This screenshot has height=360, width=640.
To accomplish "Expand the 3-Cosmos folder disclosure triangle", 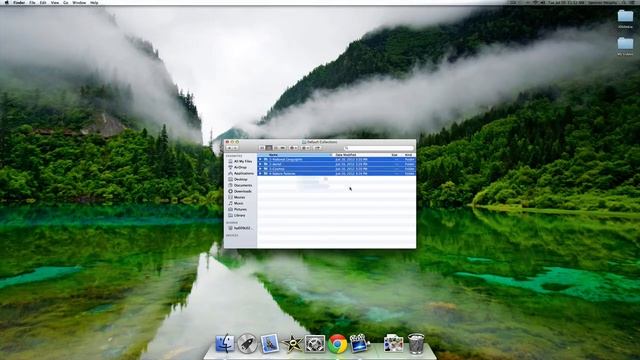I will click(x=260, y=169).
